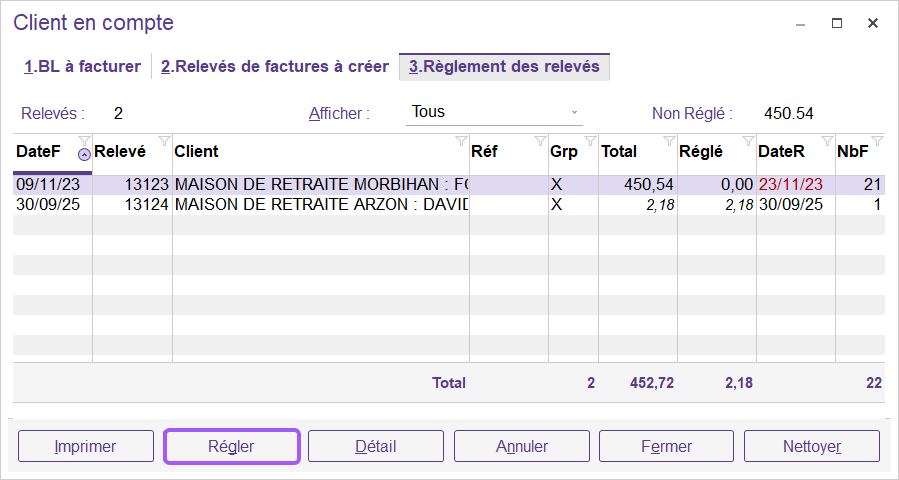Click the filter icon on Relevé column
This screenshot has height=480, width=899.
point(164,140)
